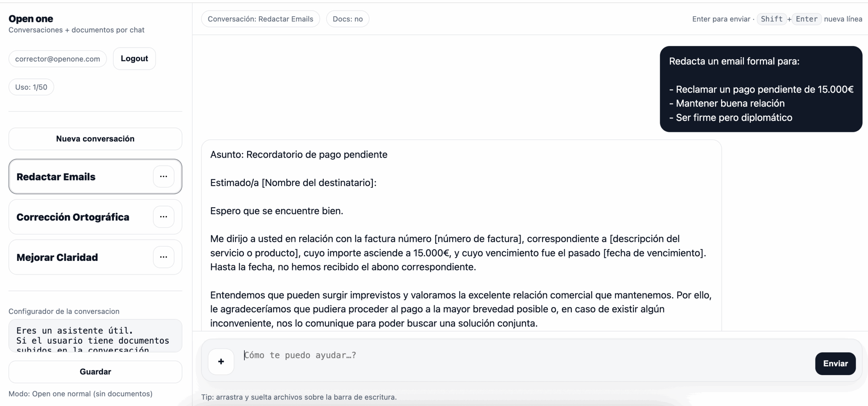Open the options menu for Mejorar Claridad
868x406 pixels.
(x=164, y=257)
